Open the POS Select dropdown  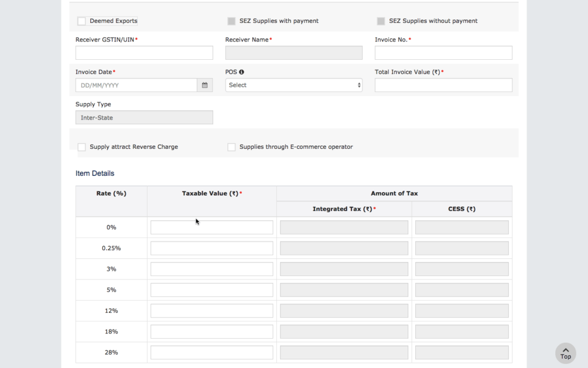[x=293, y=85]
